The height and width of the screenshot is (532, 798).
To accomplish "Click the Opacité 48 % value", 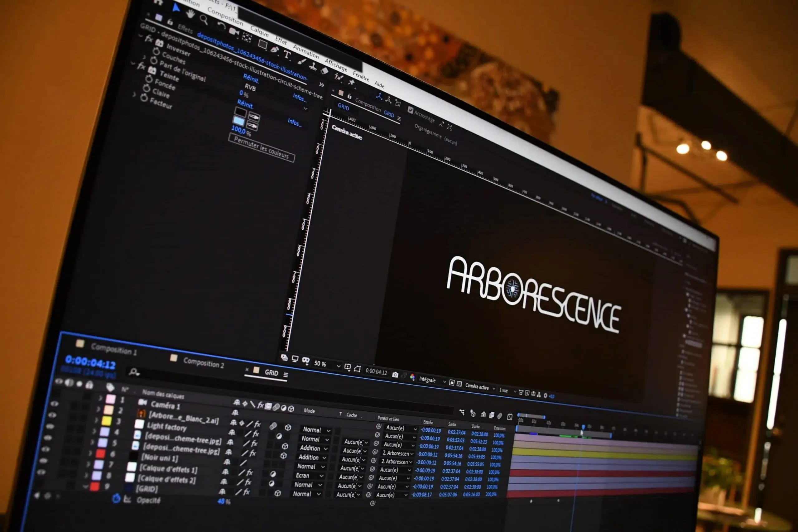I will [224, 501].
